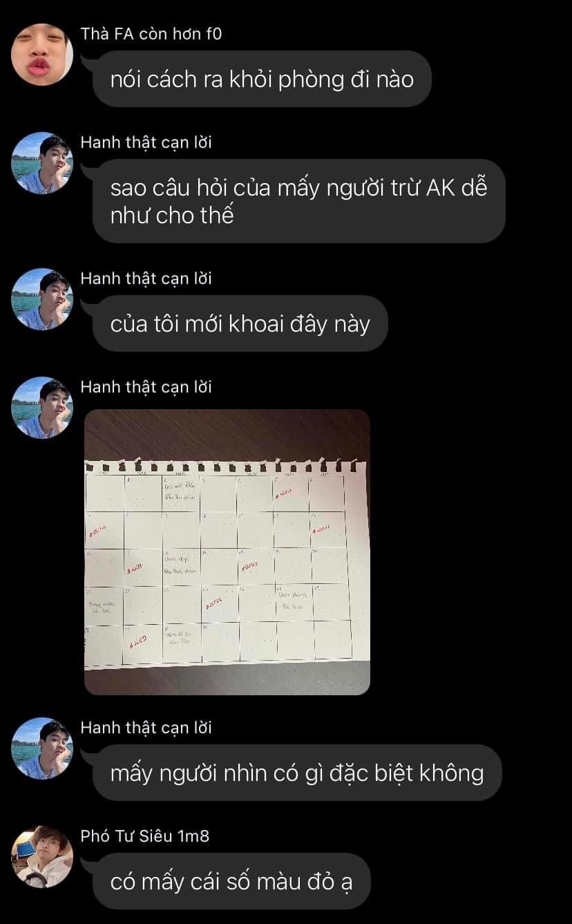Tap the bubble 'của tôi mới khoai đây này'

(x=240, y=323)
